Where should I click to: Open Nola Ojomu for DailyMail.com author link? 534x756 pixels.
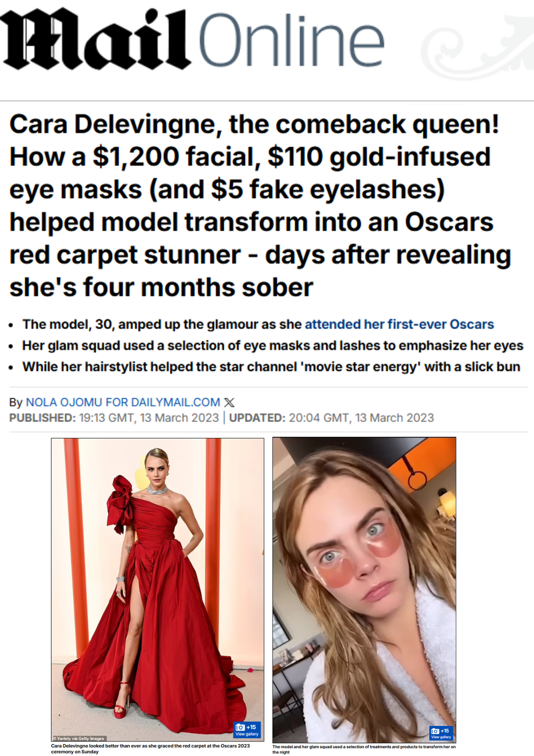coord(123,403)
